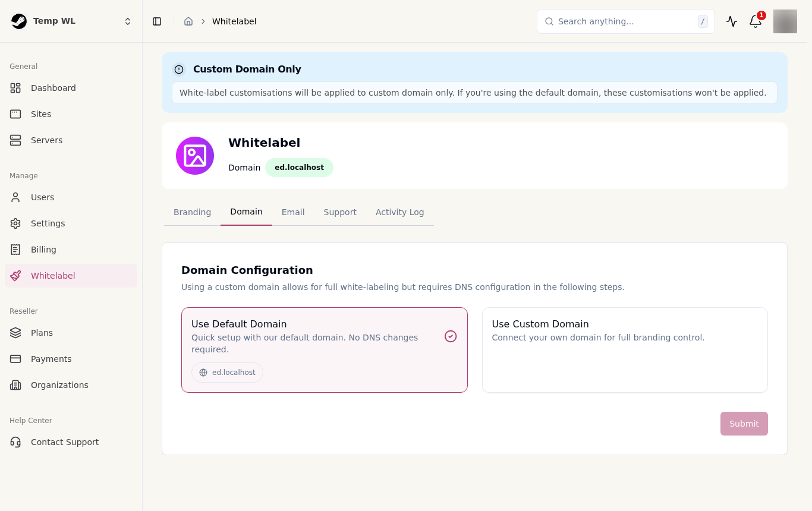The height and width of the screenshot is (511, 812).
Task: Click the Billing receipt icon
Action: [x=15, y=250]
